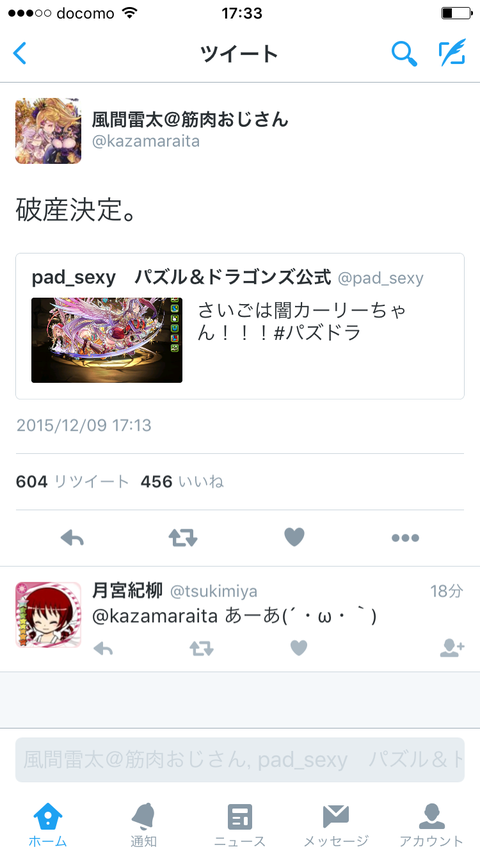Image resolution: width=480 pixels, height=854 pixels.
Task: Open the ホーム tab
Action: [x=48, y=825]
